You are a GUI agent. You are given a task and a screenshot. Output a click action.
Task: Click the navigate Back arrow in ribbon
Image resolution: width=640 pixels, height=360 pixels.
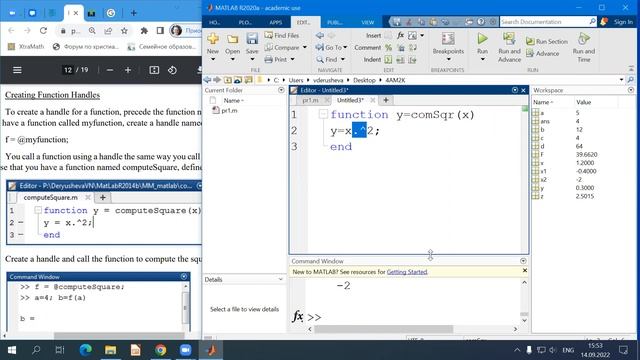pyautogui.click(x=320, y=36)
